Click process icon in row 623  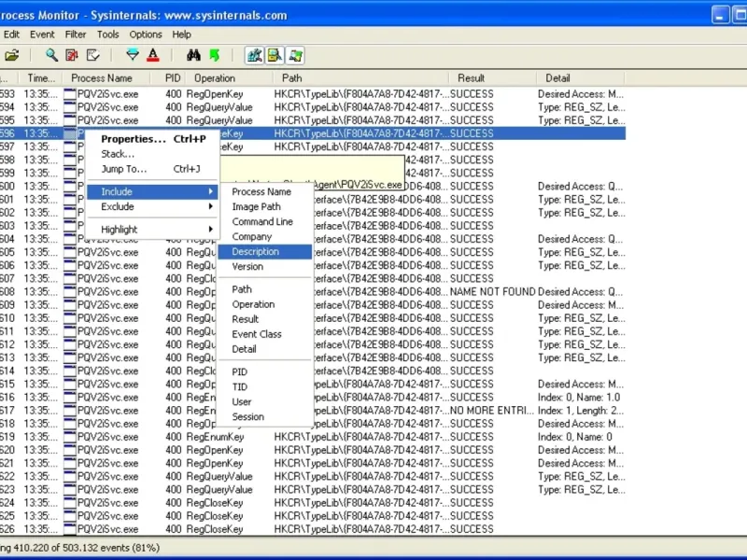70,489
